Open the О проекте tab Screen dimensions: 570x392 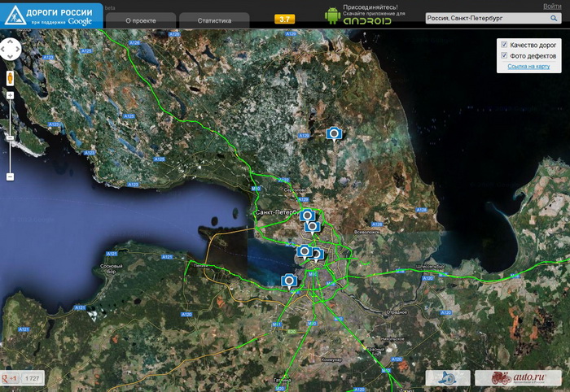[x=140, y=20]
